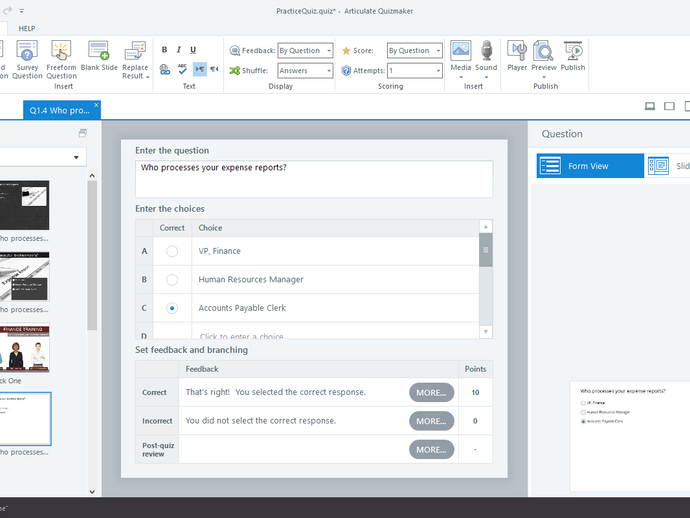690x518 pixels.
Task: Insert Sound into the question
Action: [x=486, y=59]
